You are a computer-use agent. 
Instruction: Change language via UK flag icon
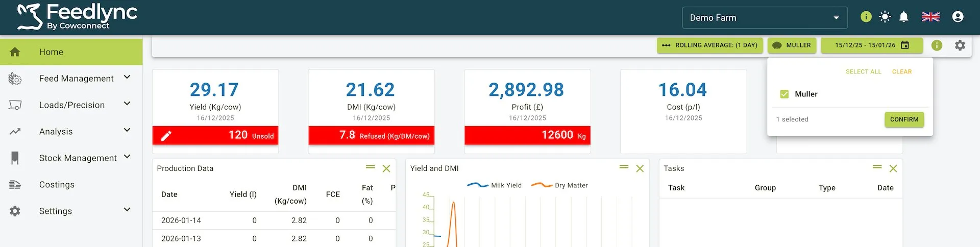pyautogui.click(x=930, y=17)
